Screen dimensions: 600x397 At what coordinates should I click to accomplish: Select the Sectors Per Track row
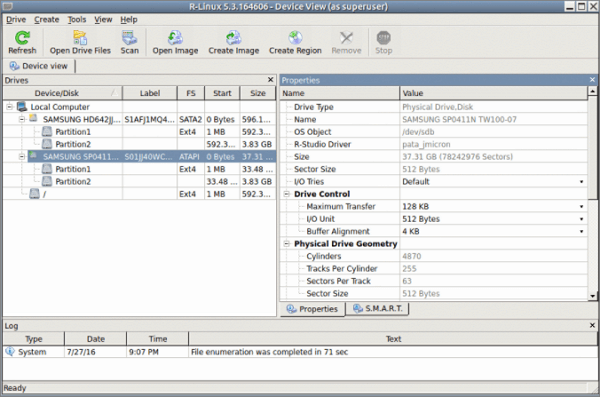pos(434,281)
